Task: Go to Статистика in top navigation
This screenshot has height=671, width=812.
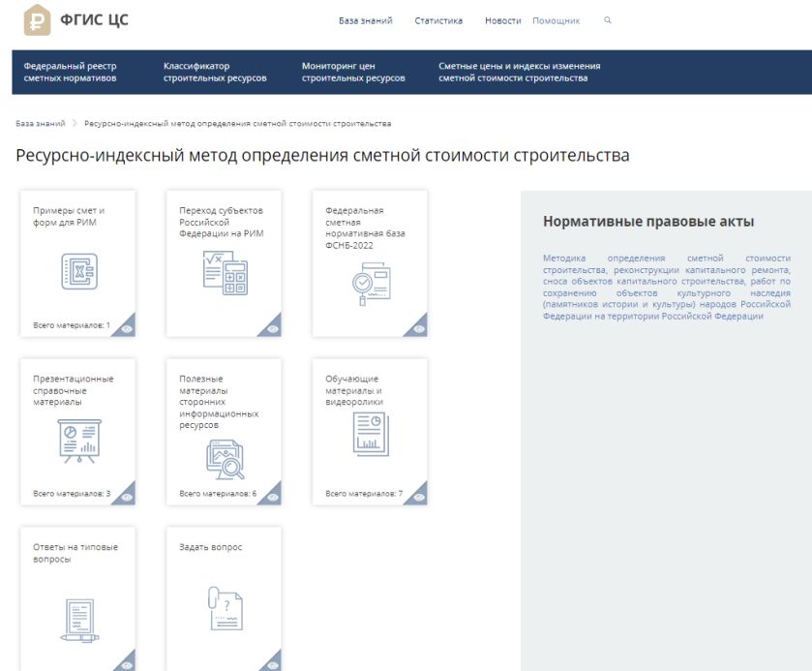Action: 438,20
